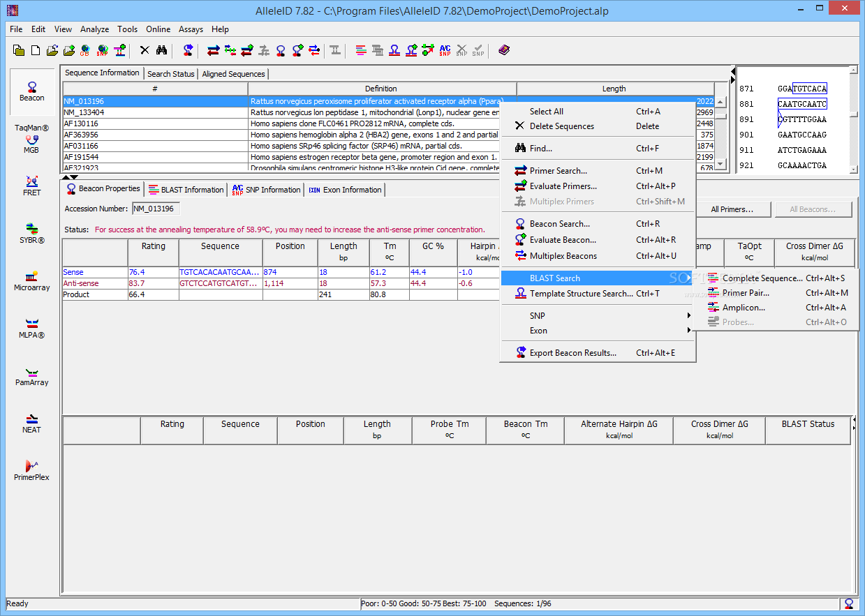Click the down arrow of sequence viewer scrollbar
The width and height of the screenshot is (865, 616).
click(853, 168)
